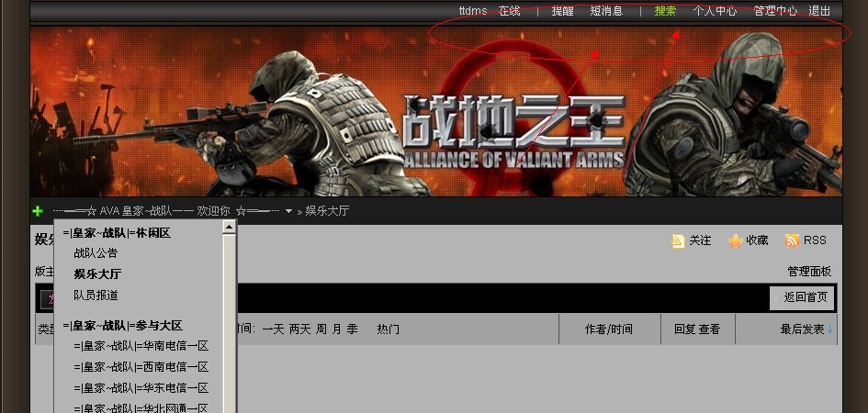Click the 关注 text link

click(x=700, y=240)
